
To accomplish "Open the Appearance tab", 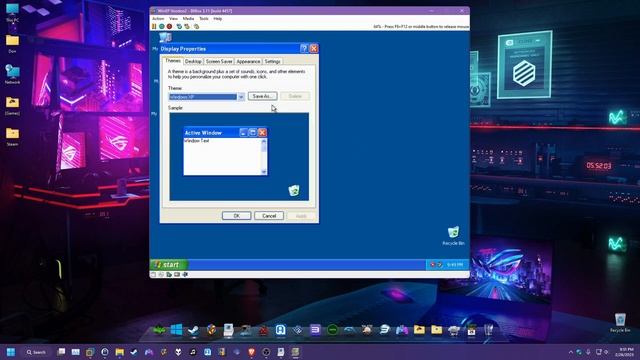I will pyautogui.click(x=248, y=61).
